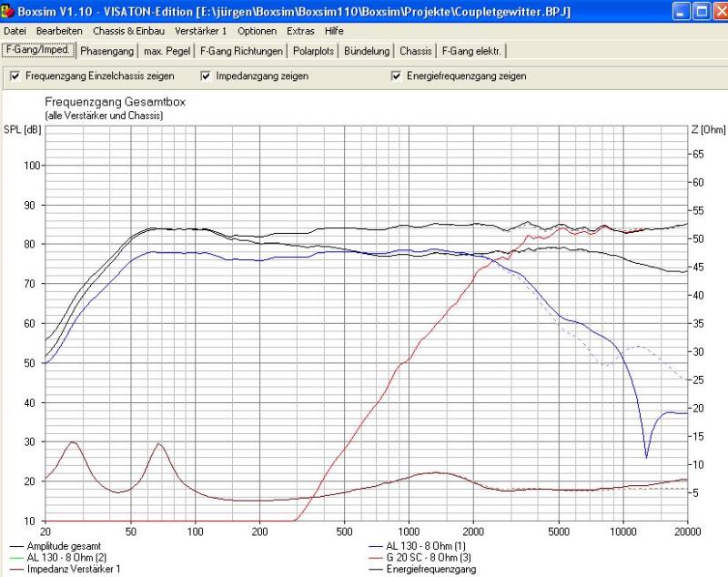Open the Optionen menu
This screenshot has width=728, height=577.
pyautogui.click(x=257, y=31)
